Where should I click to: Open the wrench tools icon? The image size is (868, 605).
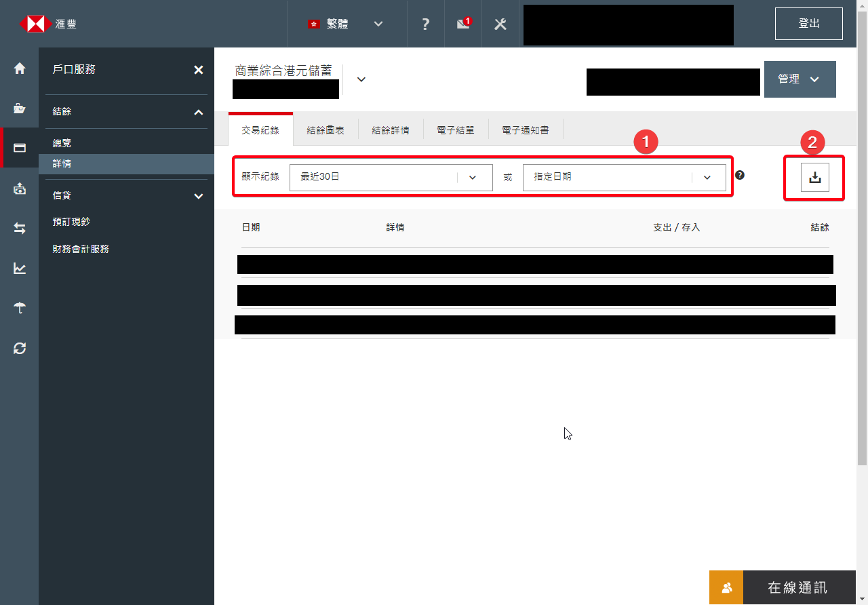tap(500, 24)
